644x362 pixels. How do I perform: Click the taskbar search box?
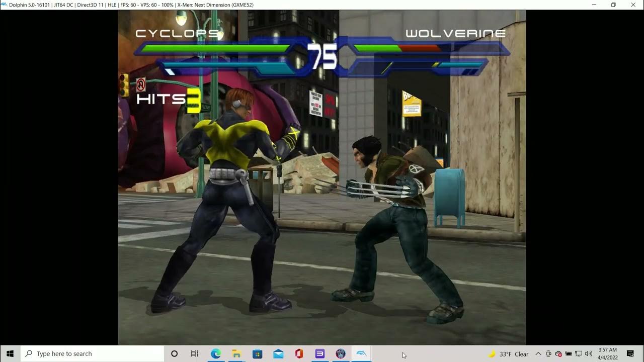(x=92, y=354)
